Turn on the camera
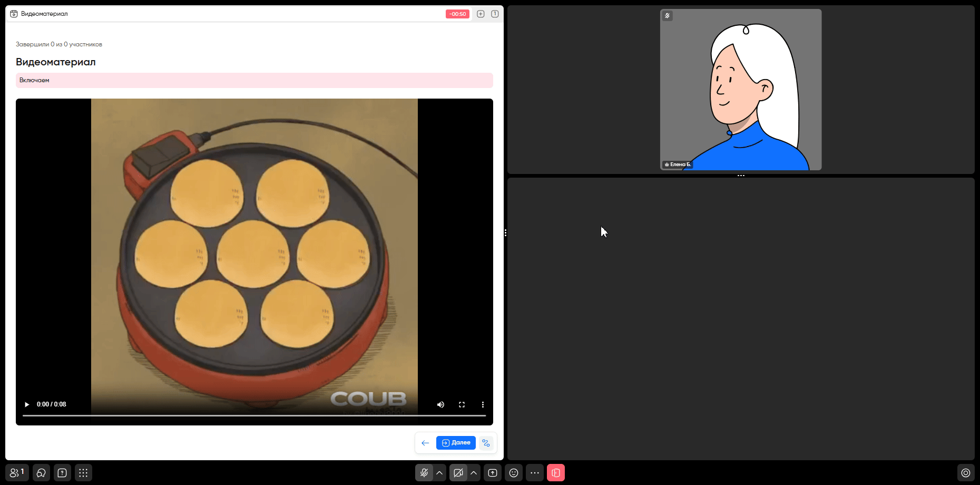This screenshot has height=485, width=980. point(458,473)
